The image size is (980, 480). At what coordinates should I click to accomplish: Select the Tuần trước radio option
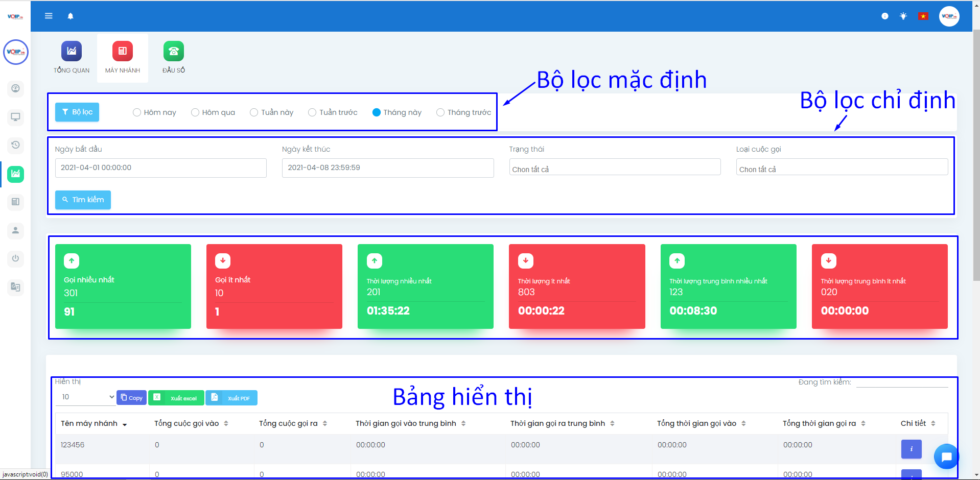tap(312, 112)
